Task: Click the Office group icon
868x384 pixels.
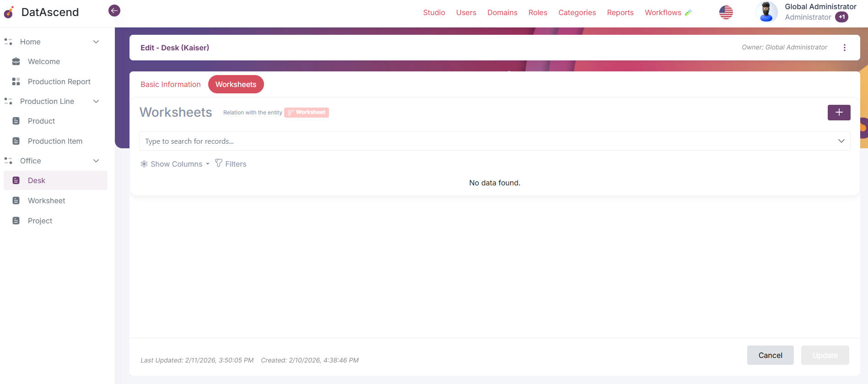Action: pyautogui.click(x=8, y=161)
